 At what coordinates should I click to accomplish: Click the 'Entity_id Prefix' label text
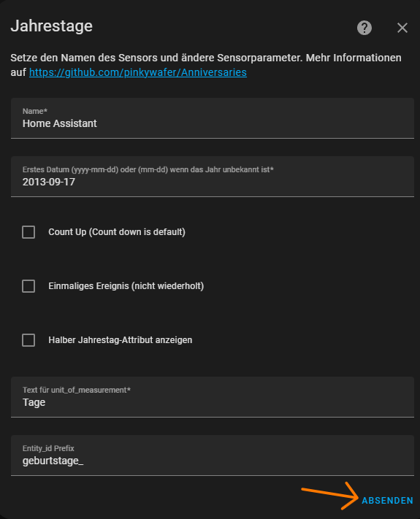pyautogui.click(x=48, y=448)
